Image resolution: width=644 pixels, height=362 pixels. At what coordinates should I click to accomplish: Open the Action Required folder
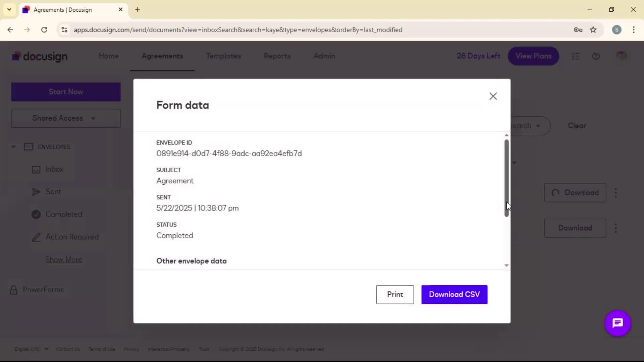click(72, 237)
